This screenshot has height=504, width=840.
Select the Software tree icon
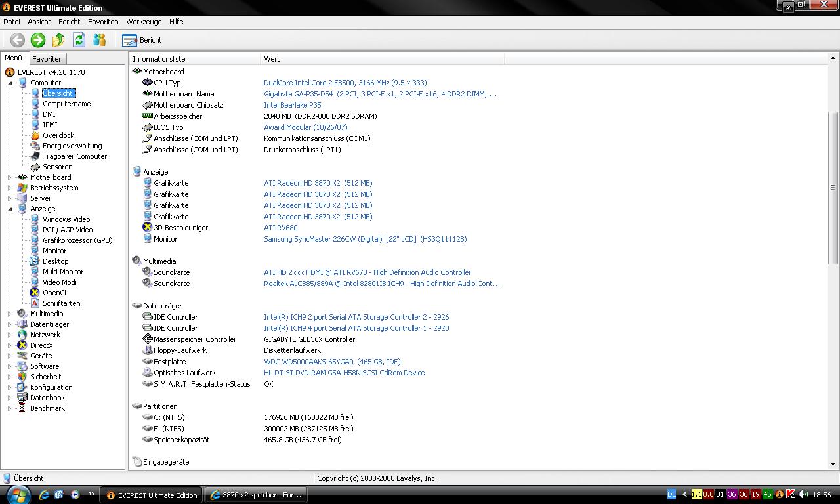(22, 366)
